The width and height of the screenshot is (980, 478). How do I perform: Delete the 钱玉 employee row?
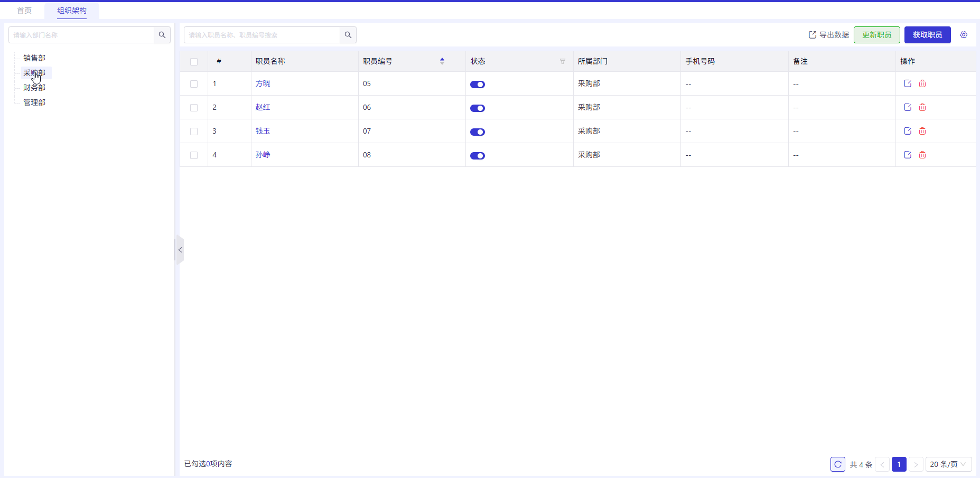point(922,131)
